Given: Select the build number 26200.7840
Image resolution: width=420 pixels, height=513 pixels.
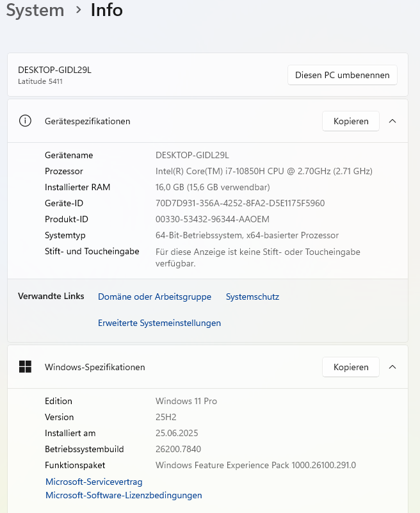Looking at the screenshot, I should (178, 449).
